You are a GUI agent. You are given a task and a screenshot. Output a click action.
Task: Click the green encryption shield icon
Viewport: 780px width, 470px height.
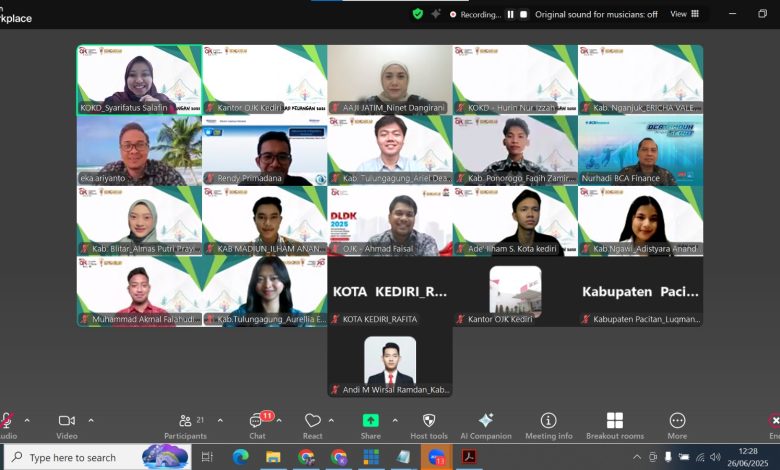417,14
